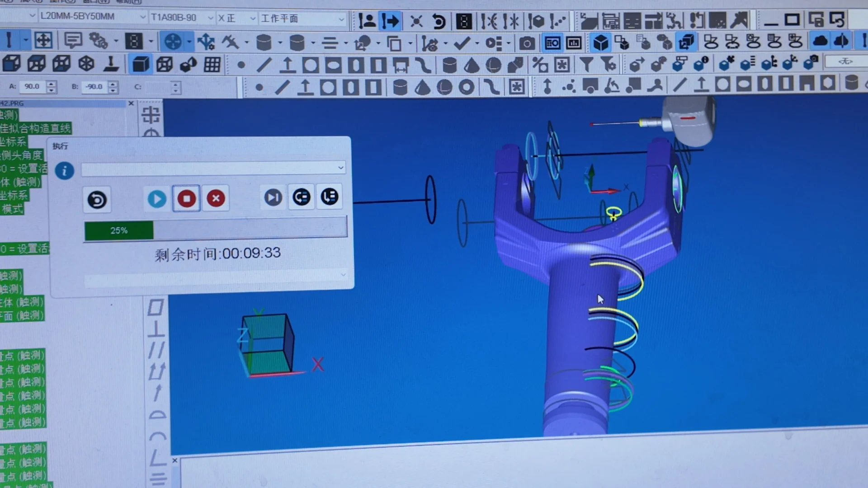Click the blue cube with info badge icon
Image resolution: width=868 pixels, height=488 pixels.
[x=701, y=63]
